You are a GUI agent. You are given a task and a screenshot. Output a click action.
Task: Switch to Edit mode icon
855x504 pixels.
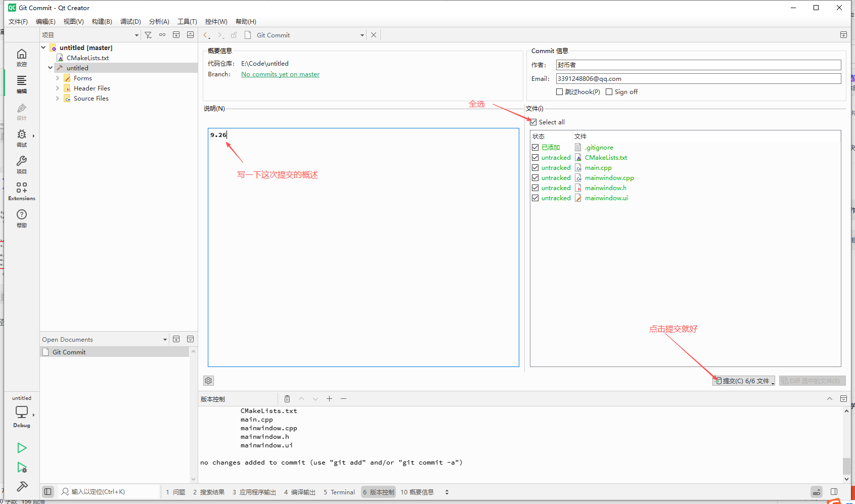[22, 84]
